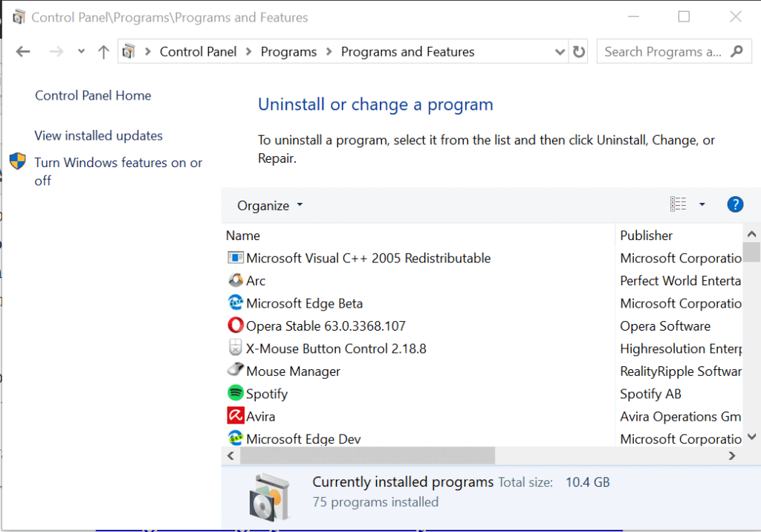The image size is (761, 532).
Task: Open the address bar history dropdown arrow
Action: click(560, 51)
